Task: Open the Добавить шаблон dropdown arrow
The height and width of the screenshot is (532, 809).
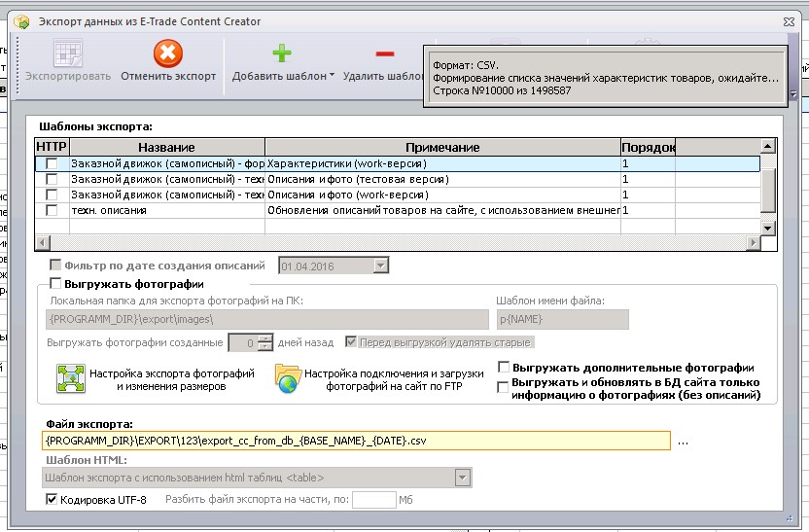Action: 332,75
